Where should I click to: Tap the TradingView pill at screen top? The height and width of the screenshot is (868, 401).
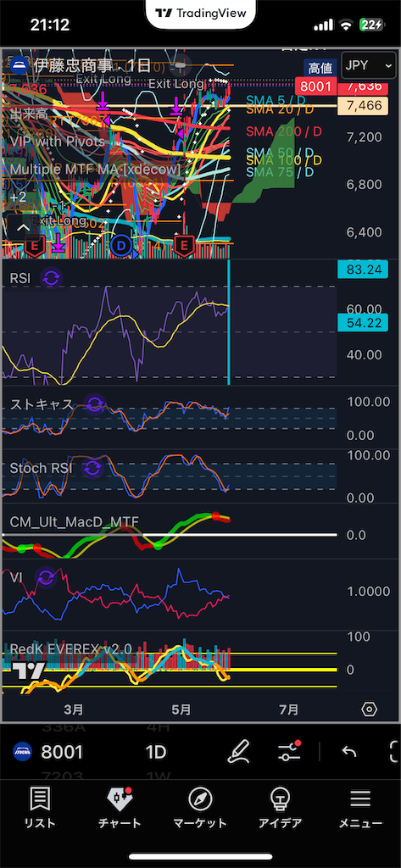(200, 14)
